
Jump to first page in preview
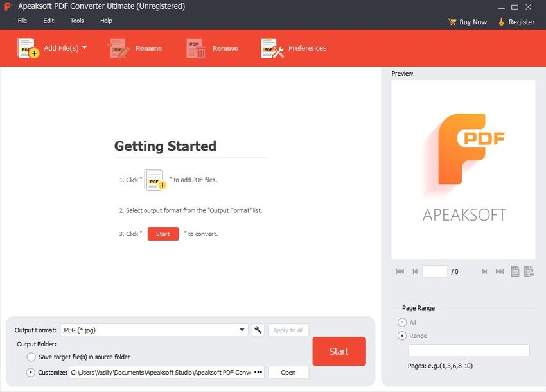[400, 271]
